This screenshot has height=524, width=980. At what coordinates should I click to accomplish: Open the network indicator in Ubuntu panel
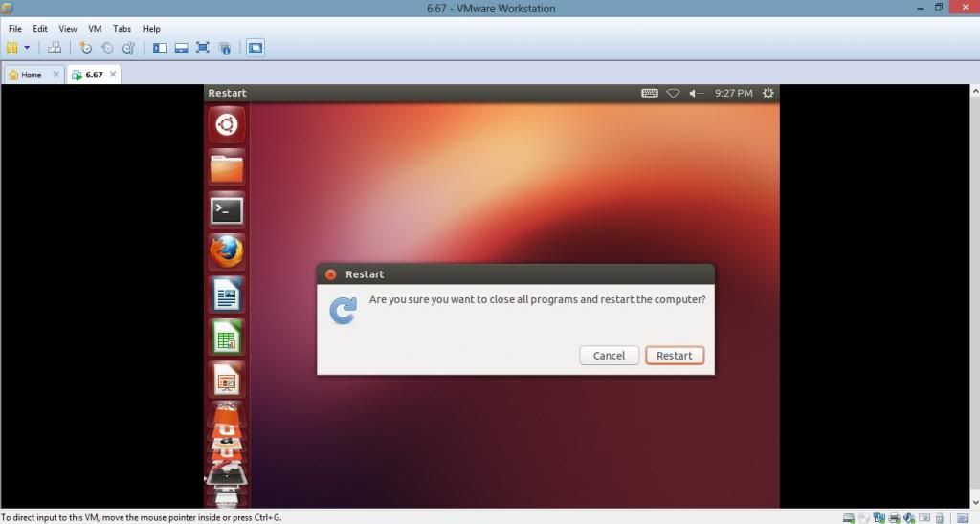click(x=673, y=93)
